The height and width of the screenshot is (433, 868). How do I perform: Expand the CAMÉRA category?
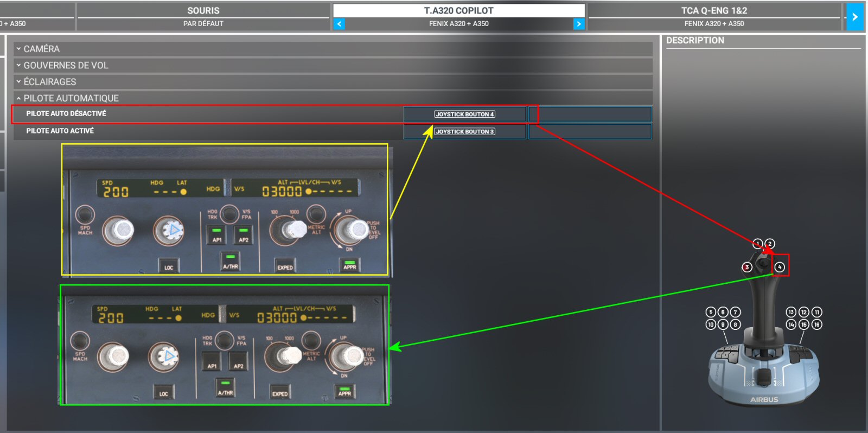(333, 49)
